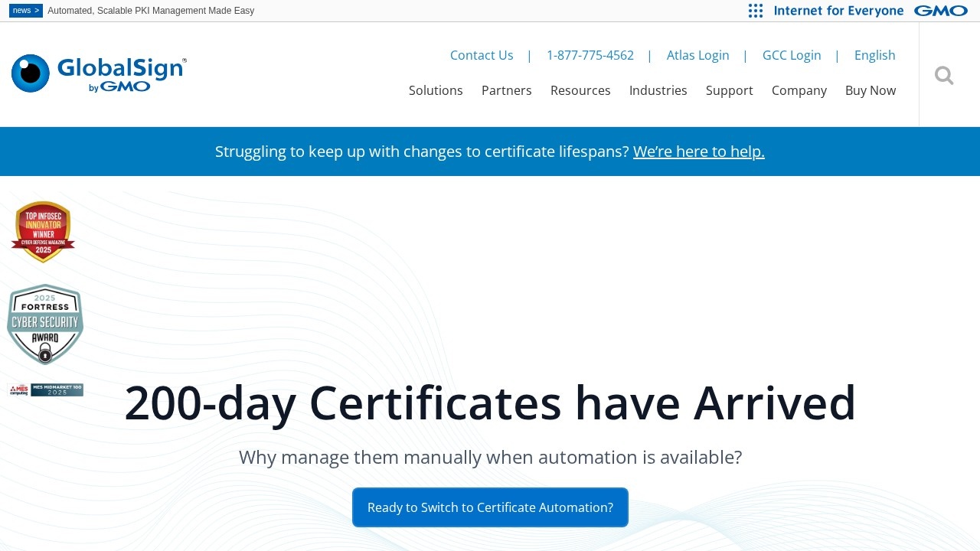Read the Automated, Scalable PKI Management news
The height and width of the screenshot is (551, 980).
pos(151,11)
